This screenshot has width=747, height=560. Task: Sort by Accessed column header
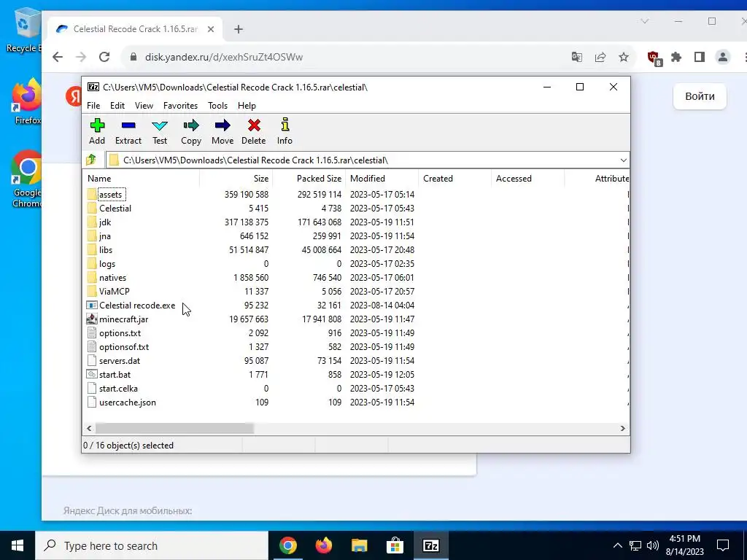pyautogui.click(x=528, y=179)
